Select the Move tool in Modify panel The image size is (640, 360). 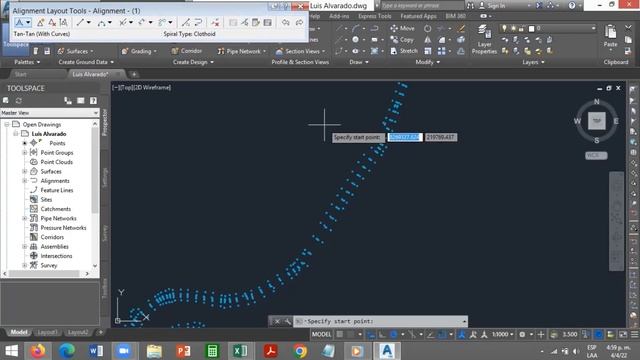[402, 28]
